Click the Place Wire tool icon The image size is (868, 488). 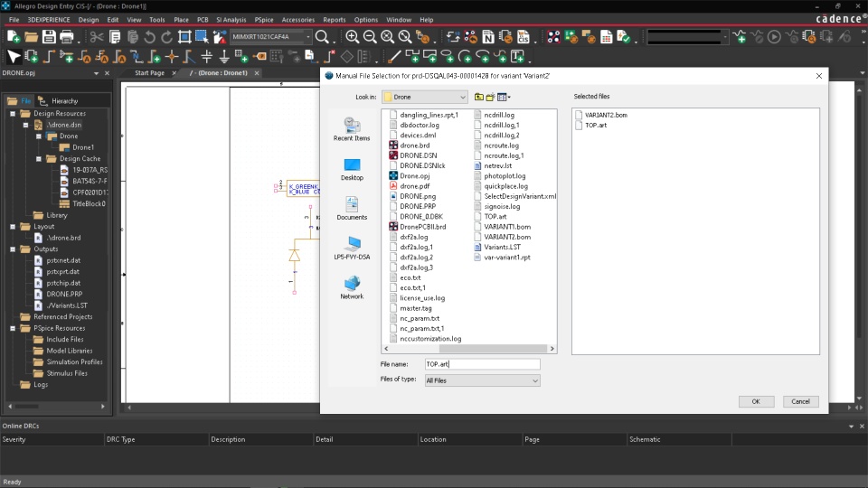point(49,56)
